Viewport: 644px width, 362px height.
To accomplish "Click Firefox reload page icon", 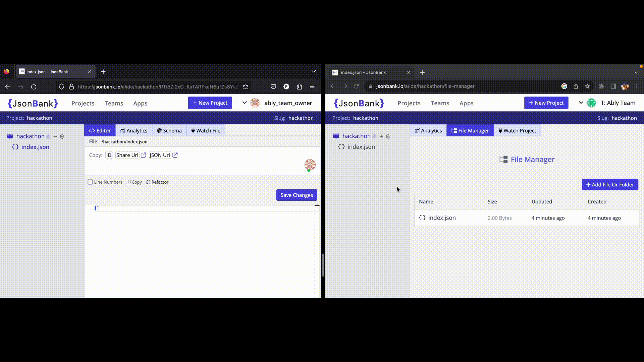I will pos(34,87).
